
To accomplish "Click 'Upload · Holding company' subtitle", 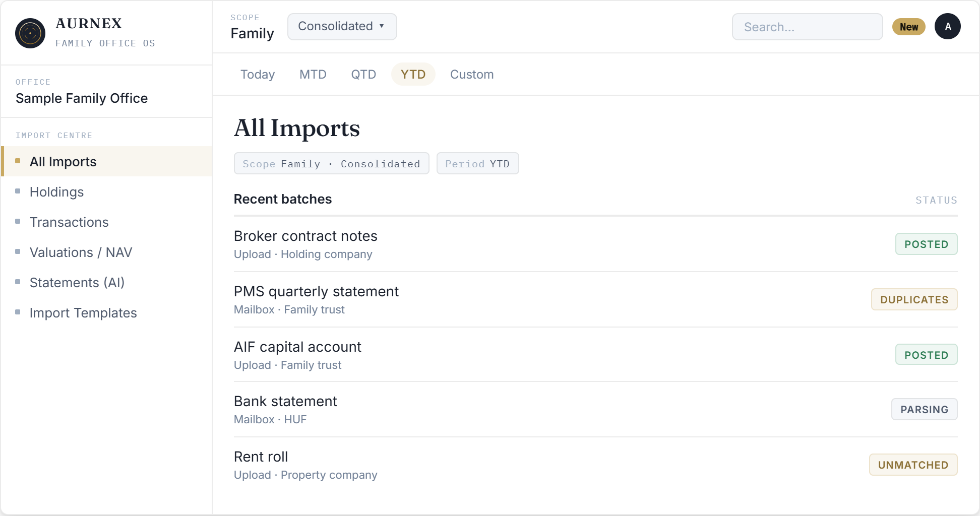I will click(303, 254).
